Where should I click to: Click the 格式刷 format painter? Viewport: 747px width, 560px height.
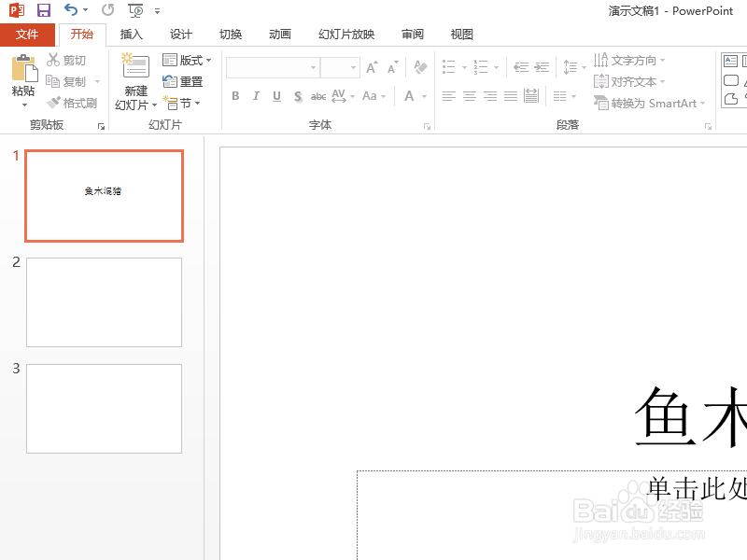click(x=73, y=103)
